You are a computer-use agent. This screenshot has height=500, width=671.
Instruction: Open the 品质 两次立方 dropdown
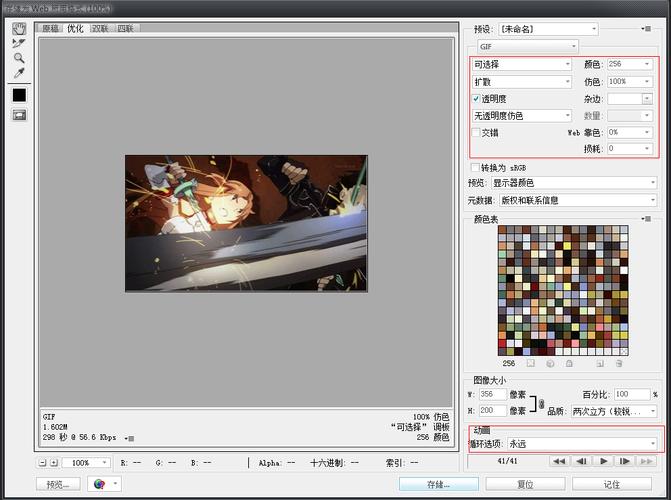pos(614,411)
